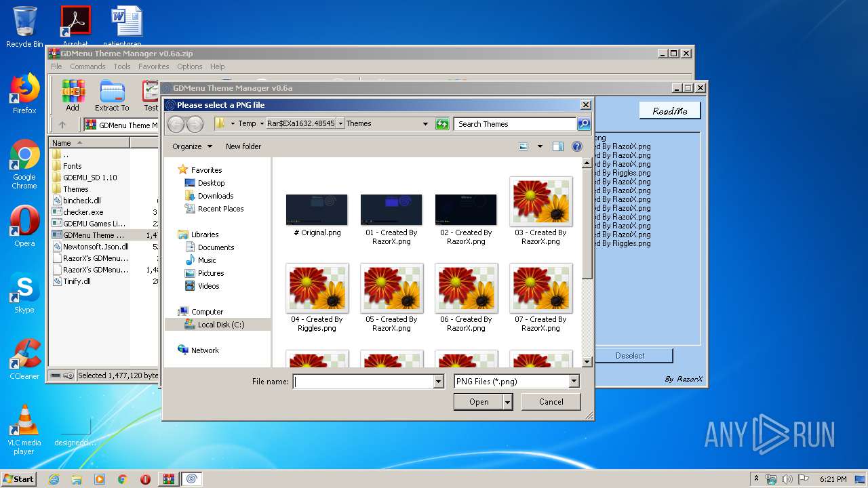Click the Opera icon in the taskbar
868x488 pixels.
point(145,479)
